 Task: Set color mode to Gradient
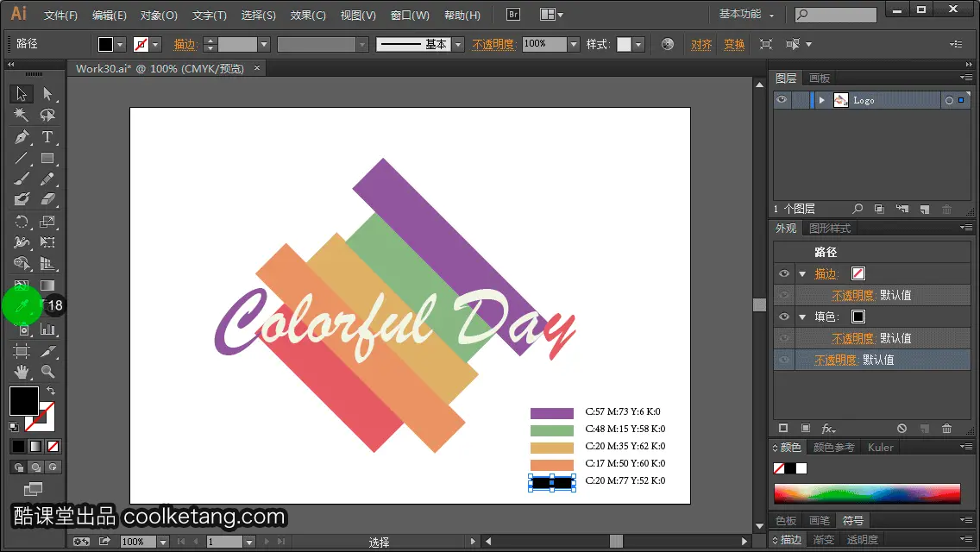(35, 447)
